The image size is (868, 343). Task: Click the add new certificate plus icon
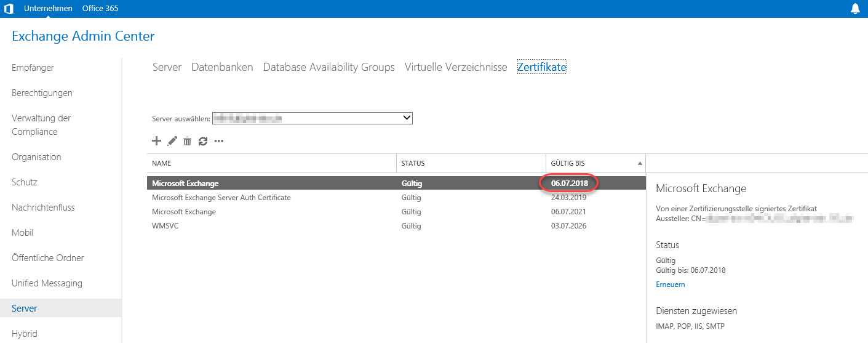[156, 141]
